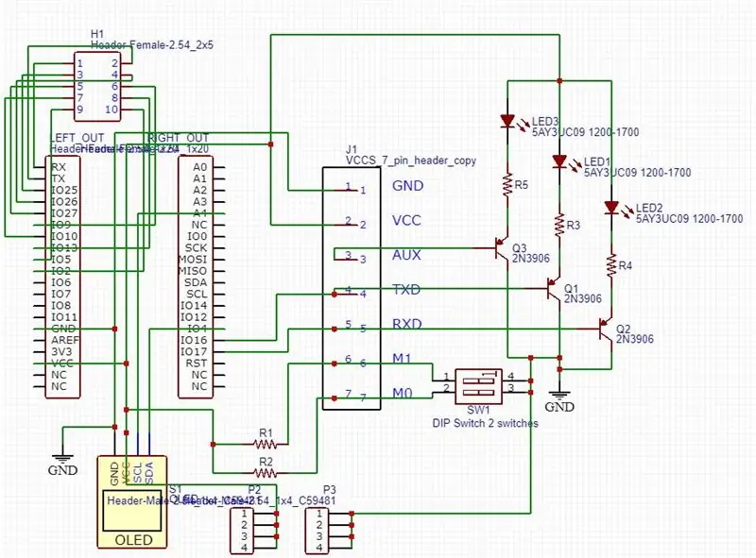Click the Q1 2N3906 transistor symbol
This screenshot has height=558, width=756.
tap(554, 289)
